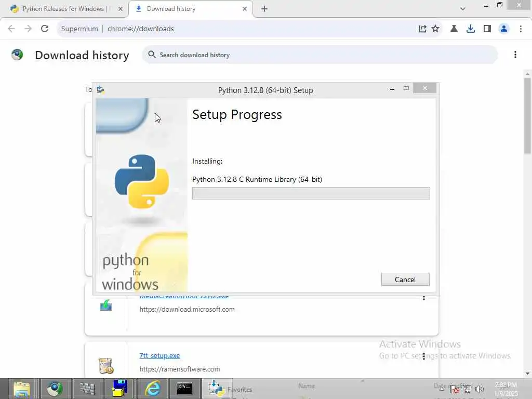Close the Download history tab
This screenshot has height=399, width=532.
[245, 9]
